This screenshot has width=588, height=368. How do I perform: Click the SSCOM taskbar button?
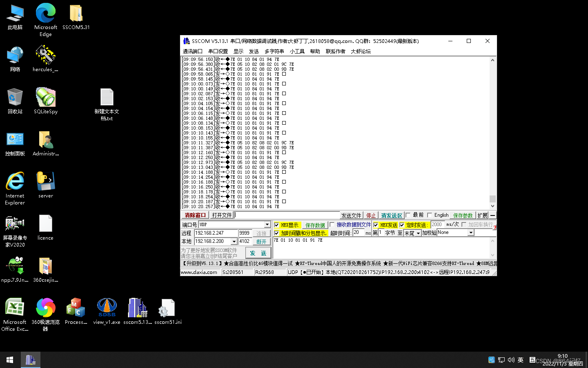click(x=31, y=360)
